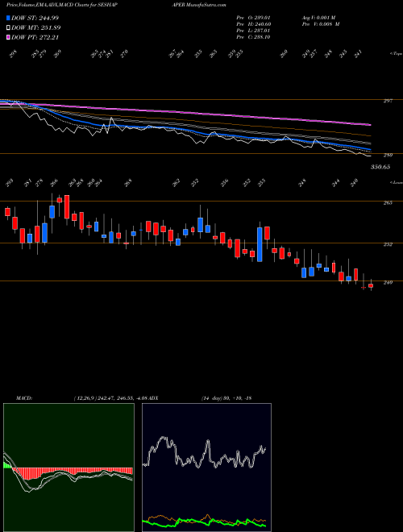Viewport: 403px width, 532px height.
Task: Click the '(14 day) 30, +10, -18' ADX values
Action: coord(226,397)
